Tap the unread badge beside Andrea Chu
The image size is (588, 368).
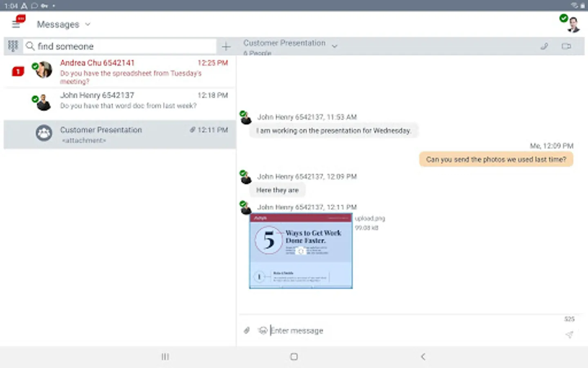pos(18,72)
